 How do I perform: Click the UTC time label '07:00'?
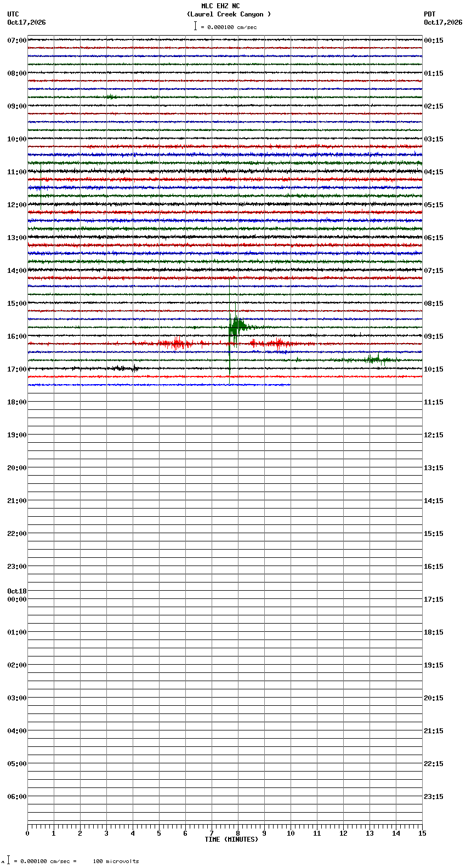pyautogui.click(x=17, y=41)
